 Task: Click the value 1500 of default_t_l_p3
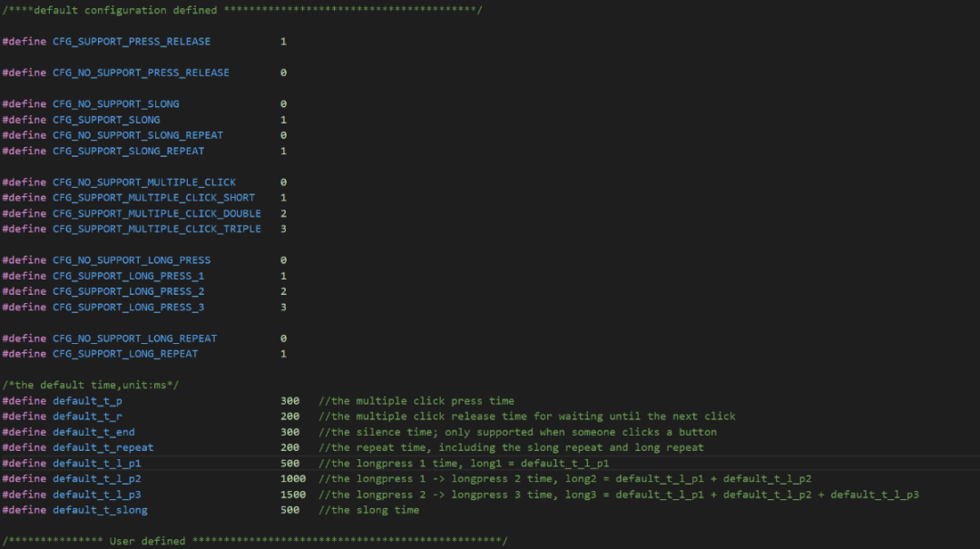tap(293, 495)
